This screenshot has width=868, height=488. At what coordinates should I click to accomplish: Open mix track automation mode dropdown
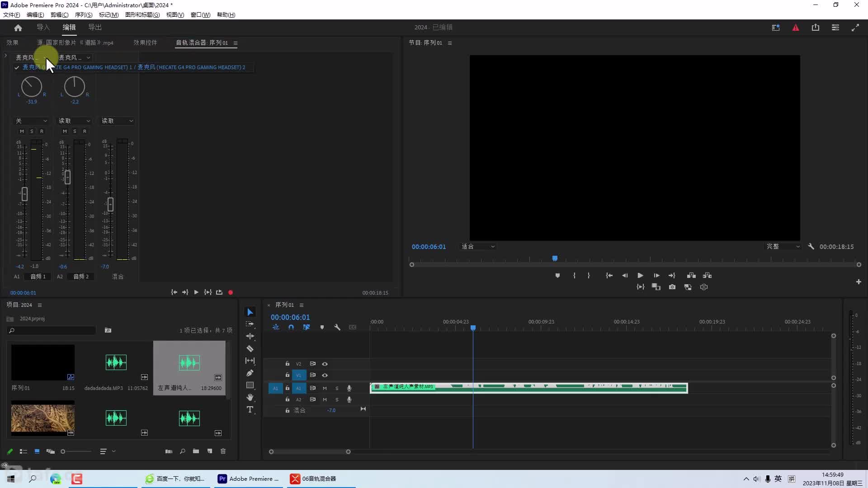[x=118, y=121]
